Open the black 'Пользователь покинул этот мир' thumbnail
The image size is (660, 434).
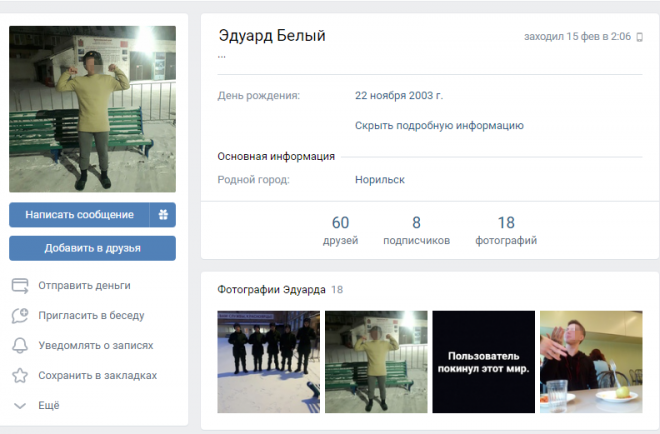click(483, 361)
